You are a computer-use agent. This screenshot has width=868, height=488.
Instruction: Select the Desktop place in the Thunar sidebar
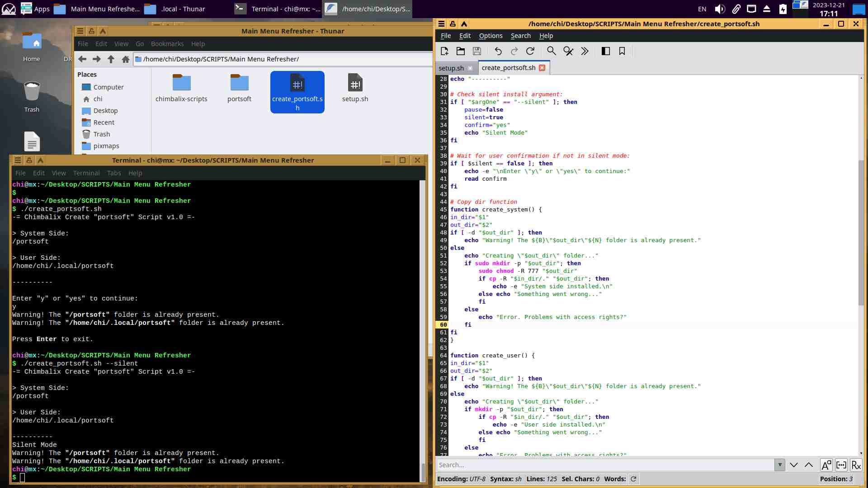point(105,111)
